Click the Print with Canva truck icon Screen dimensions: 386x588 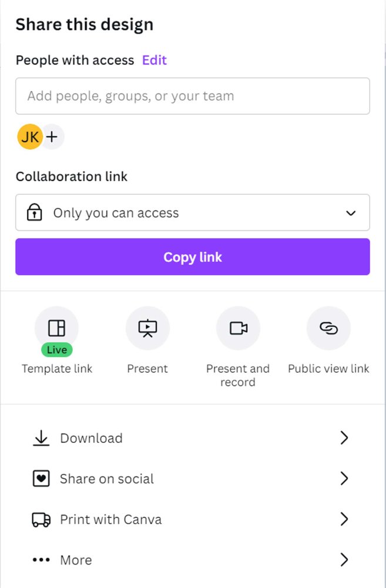click(40, 519)
